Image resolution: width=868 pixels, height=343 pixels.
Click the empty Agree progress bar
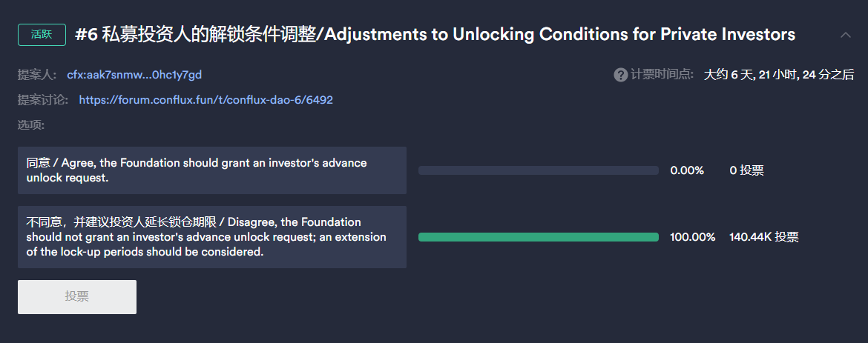pyautogui.click(x=539, y=170)
